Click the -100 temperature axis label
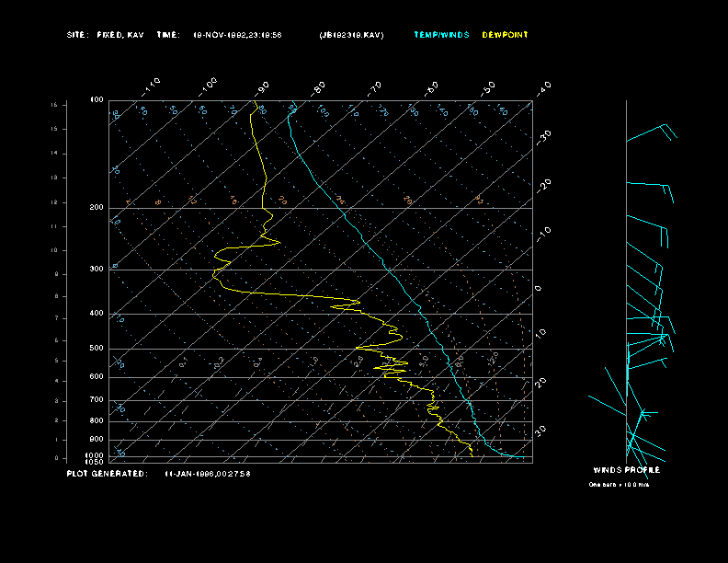The height and width of the screenshot is (563, 728). pos(208,86)
